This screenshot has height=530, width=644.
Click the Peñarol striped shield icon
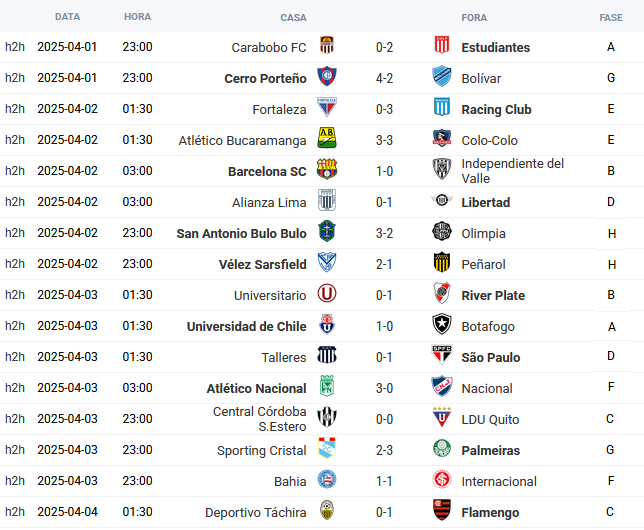point(442,262)
